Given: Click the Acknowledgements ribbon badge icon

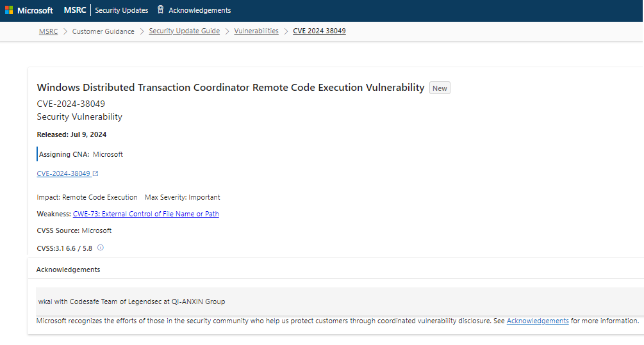Looking at the screenshot, I should pos(161,10).
